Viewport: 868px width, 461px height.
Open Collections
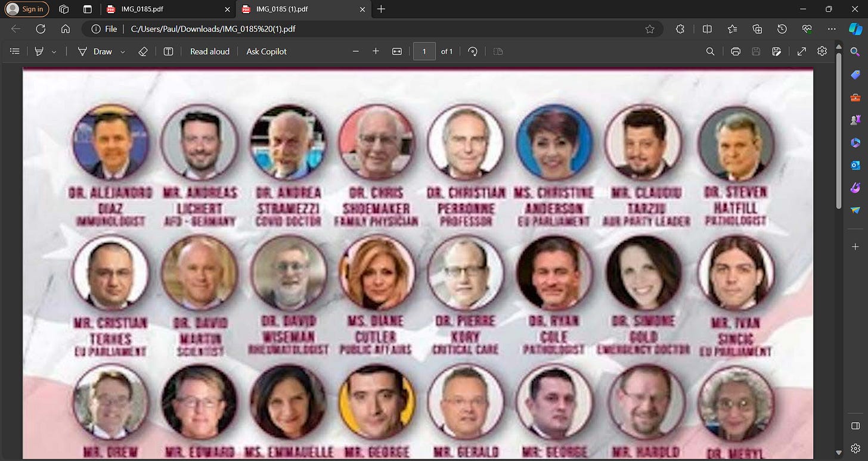(757, 29)
